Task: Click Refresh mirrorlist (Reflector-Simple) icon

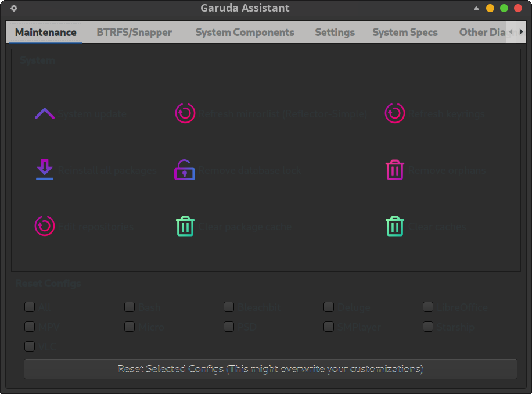Action: [x=185, y=113]
